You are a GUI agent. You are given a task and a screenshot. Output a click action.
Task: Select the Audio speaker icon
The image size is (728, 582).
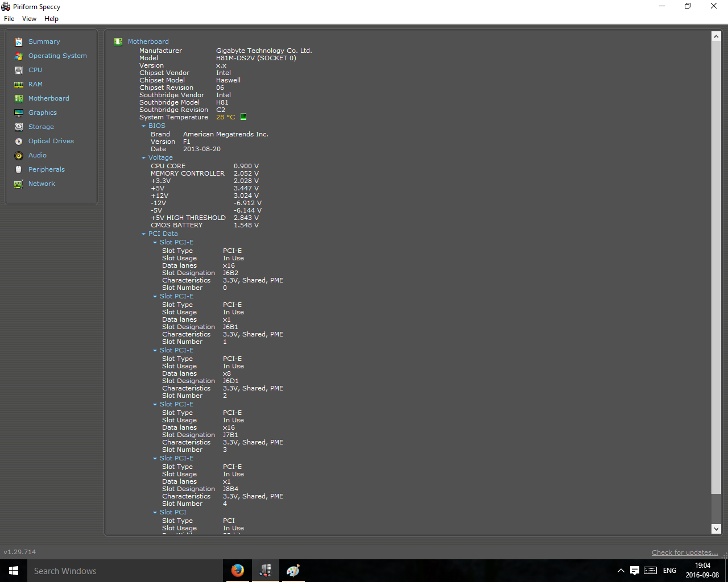tap(19, 155)
